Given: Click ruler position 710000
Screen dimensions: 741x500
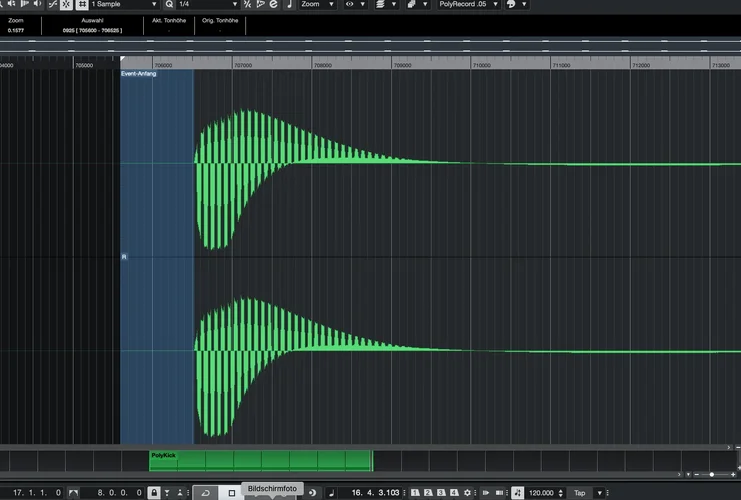Looking at the screenshot, I should (x=482, y=65).
